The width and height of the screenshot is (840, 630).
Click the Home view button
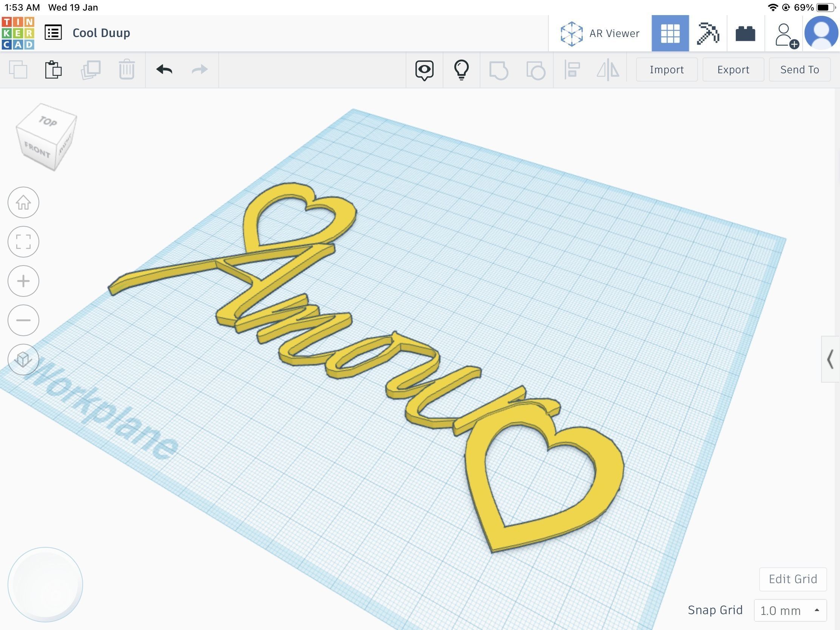(23, 203)
